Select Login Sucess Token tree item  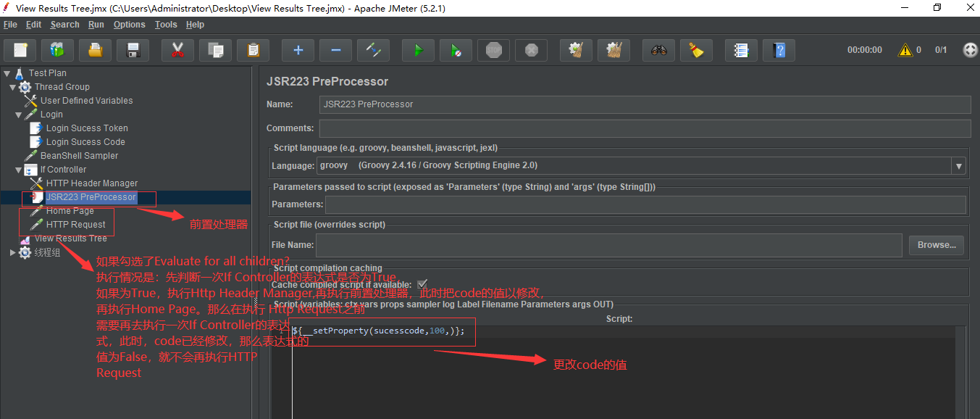87,128
